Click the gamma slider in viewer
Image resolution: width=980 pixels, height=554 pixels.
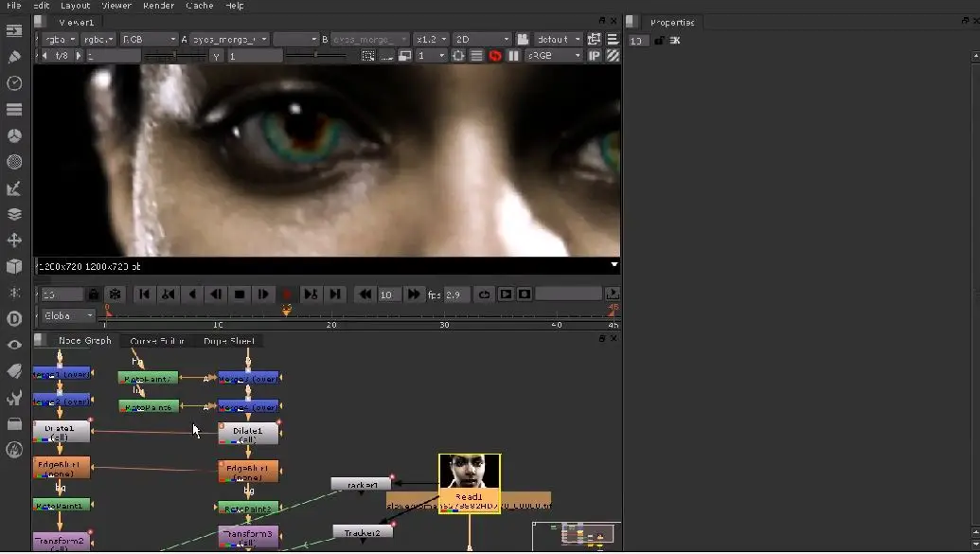(x=317, y=56)
